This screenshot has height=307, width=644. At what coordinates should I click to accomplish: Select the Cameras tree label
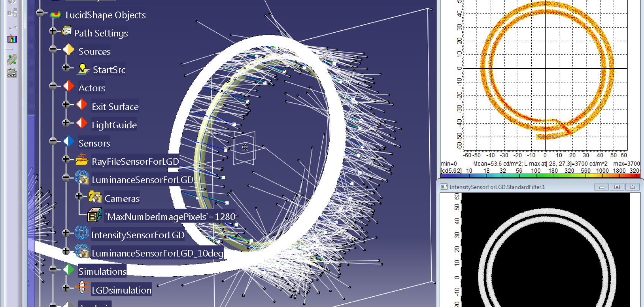pos(122,198)
